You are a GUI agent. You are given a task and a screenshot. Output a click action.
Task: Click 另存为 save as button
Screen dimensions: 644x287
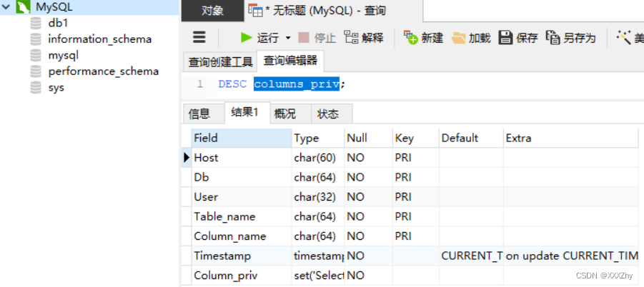(x=571, y=38)
